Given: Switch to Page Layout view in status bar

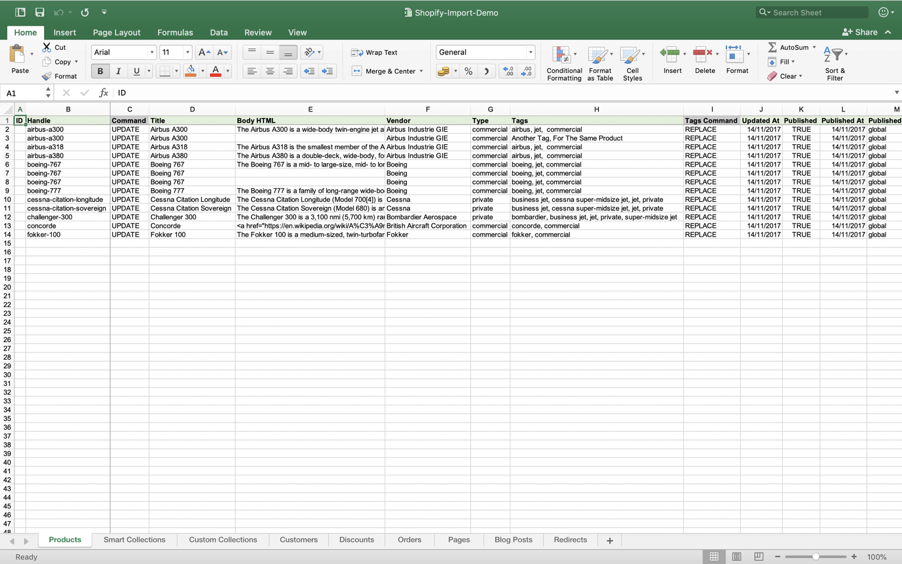Looking at the screenshot, I should click(736, 557).
